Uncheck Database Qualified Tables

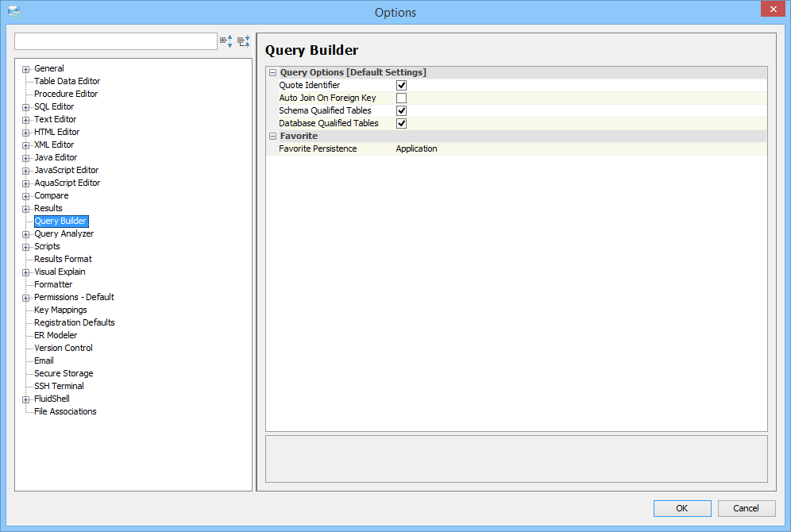click(402, 123)
